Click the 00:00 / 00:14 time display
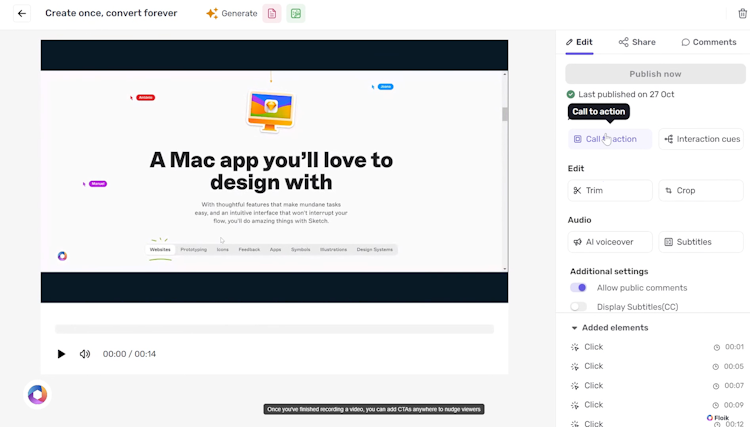The height and width of the screenshot is (427, 750). coord(129,354)
